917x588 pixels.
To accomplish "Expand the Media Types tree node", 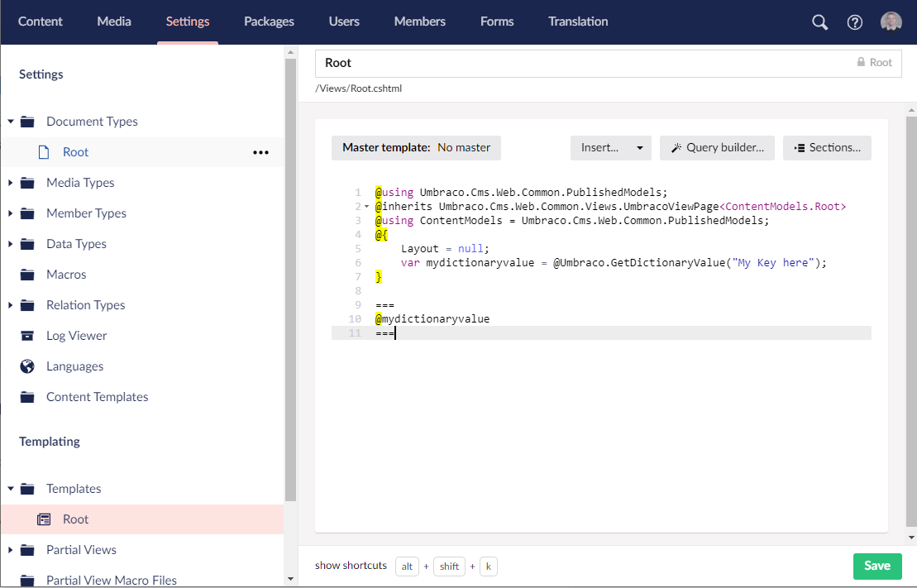I will coord(9,182).
